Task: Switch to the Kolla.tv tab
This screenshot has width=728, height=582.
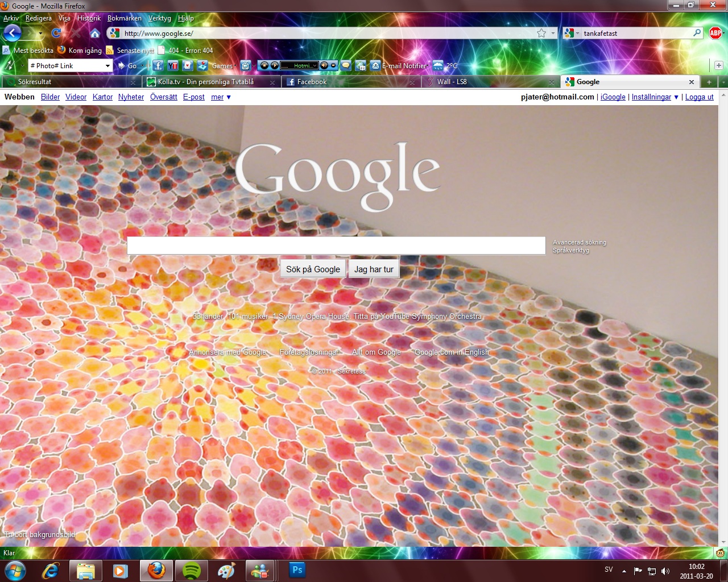Action: (x=206, y=82)
